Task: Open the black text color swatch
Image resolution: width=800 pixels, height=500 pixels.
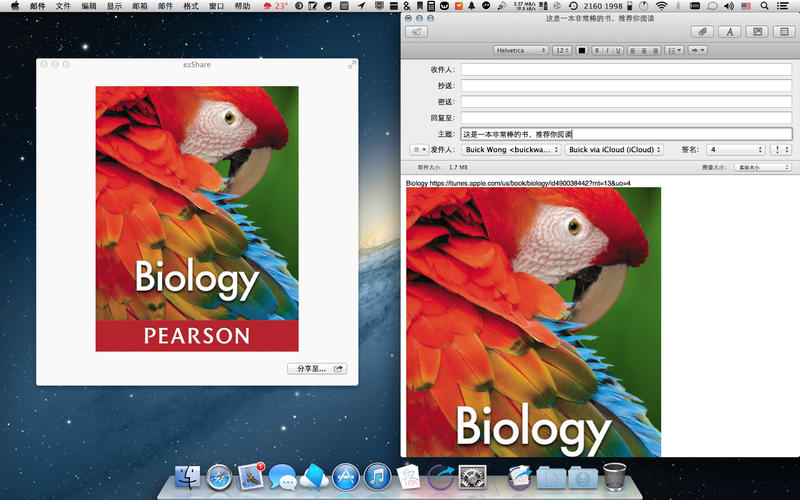Action: click(x=582, y=50)
